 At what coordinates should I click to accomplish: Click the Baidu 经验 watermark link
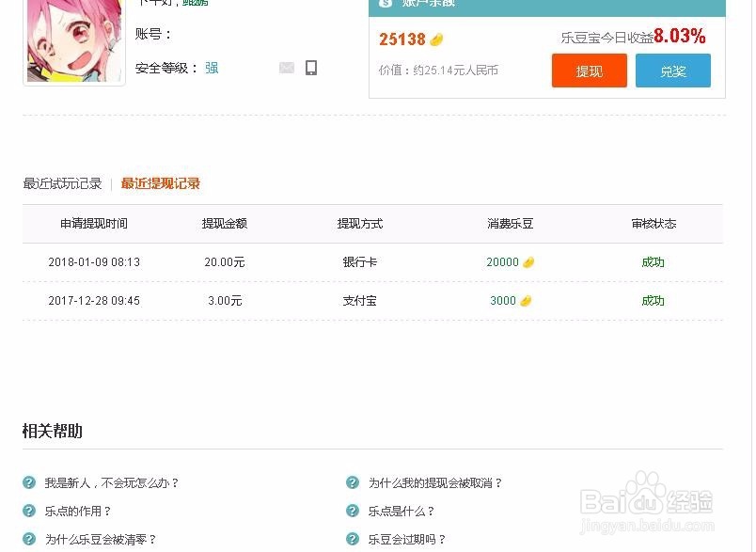click(649, 500)
